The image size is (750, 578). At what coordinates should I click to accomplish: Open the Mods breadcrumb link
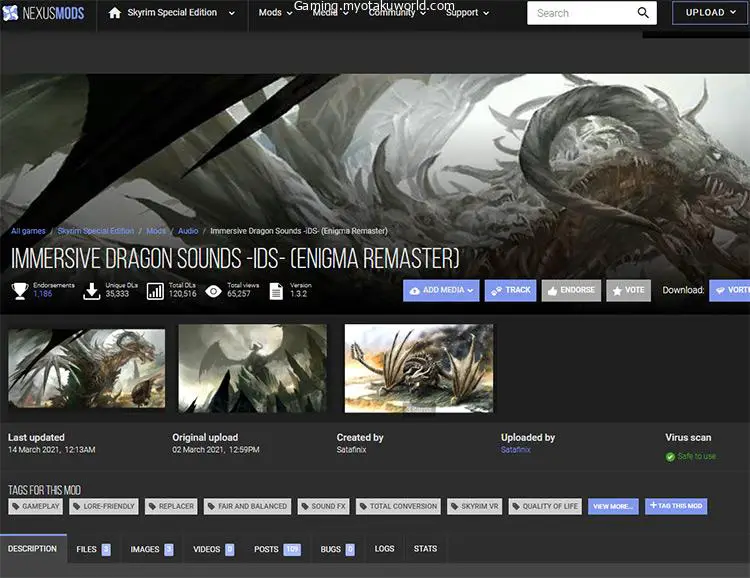156,231
